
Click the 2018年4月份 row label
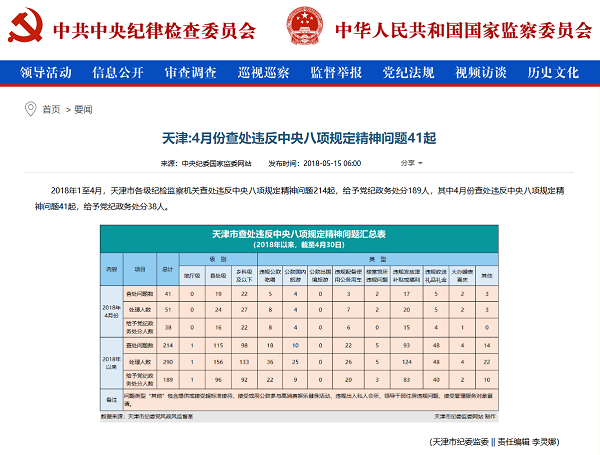click(x=111, y=311)
